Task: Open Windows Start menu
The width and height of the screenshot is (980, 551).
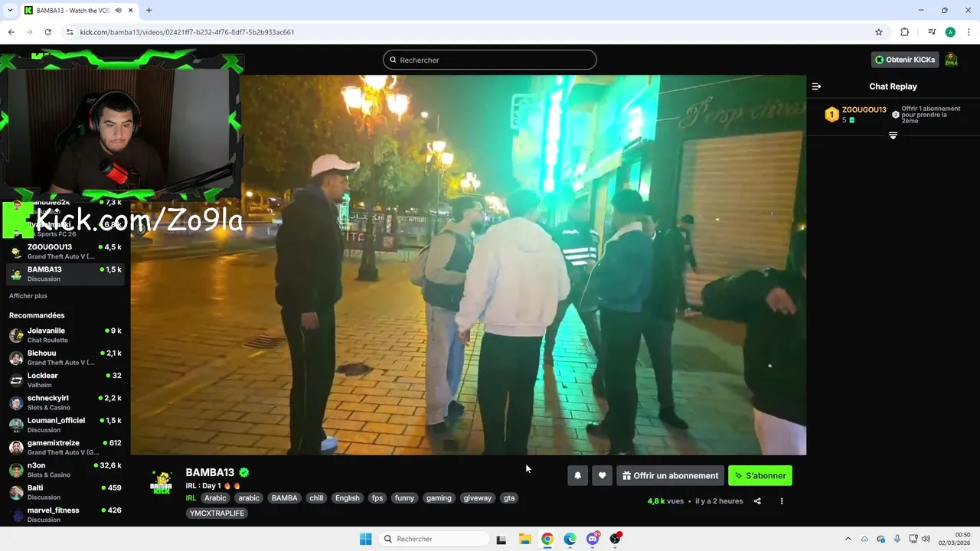Action: coord(366,539)
